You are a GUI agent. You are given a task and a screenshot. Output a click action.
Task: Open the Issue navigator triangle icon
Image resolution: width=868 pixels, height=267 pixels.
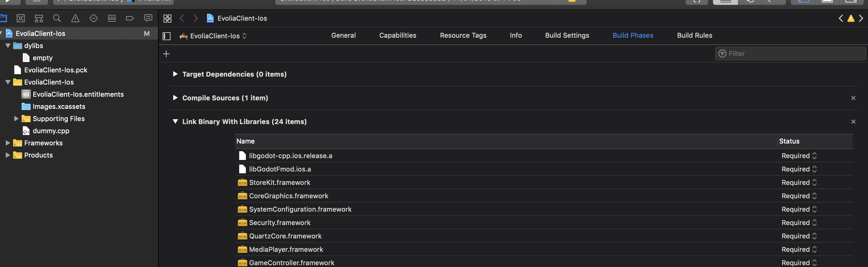pos(75,18)
